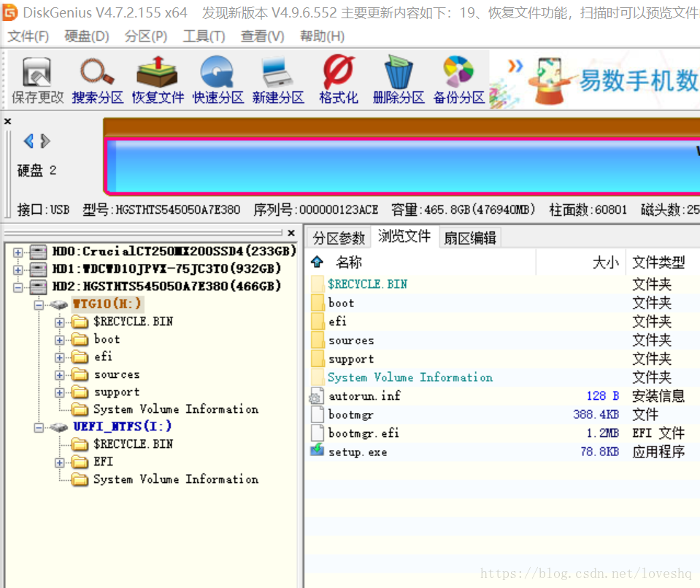Select the bootmgr.efi file
Image resolution: width=700 pixels, height=588 pixels.
(364, 433)
